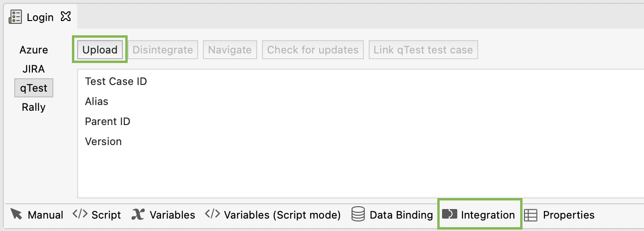The height and width of the screenshot is (231, 644).
Task: Click the Properties table icon
Action: coord(531,215)
